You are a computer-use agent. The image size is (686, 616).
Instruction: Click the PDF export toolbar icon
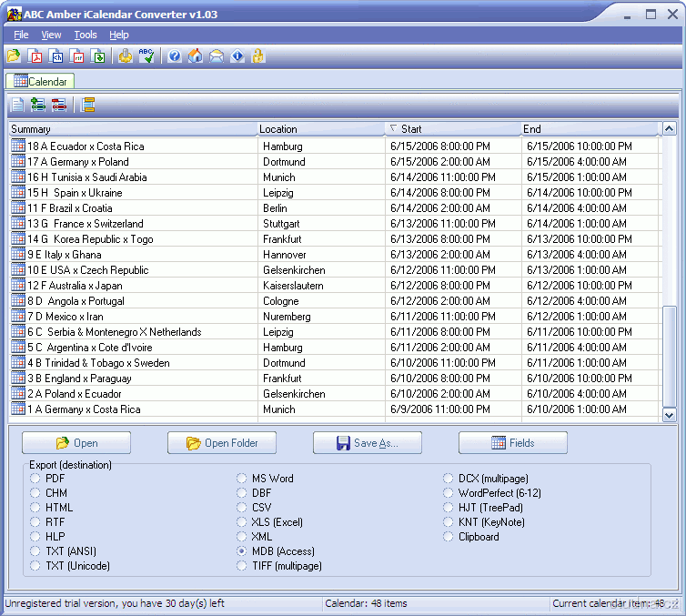pyautogui.click(x=35, y=56)
